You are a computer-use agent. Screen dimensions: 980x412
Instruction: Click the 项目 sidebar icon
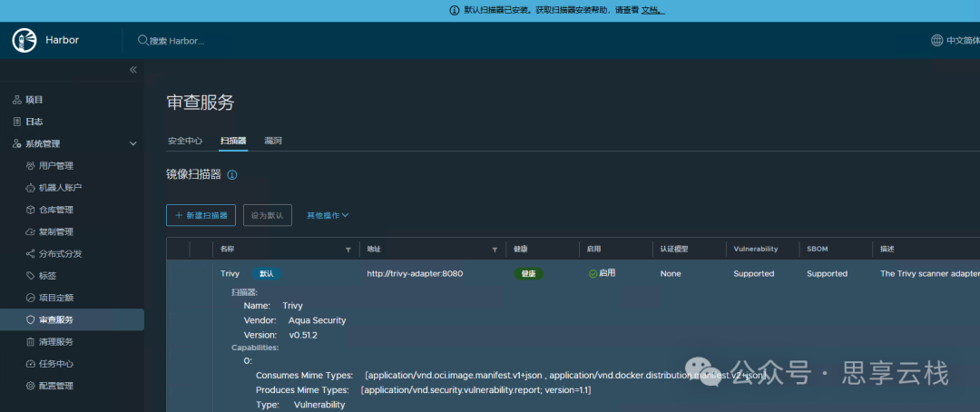tap(17, 100)
